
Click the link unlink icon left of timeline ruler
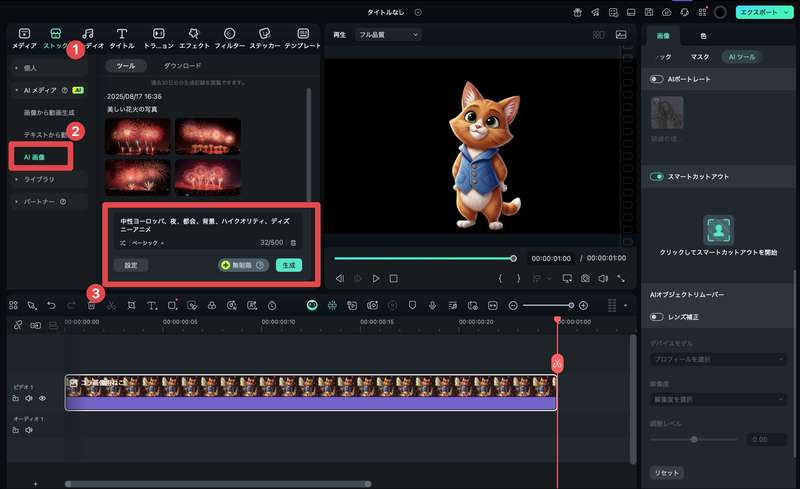pos(17,325)
